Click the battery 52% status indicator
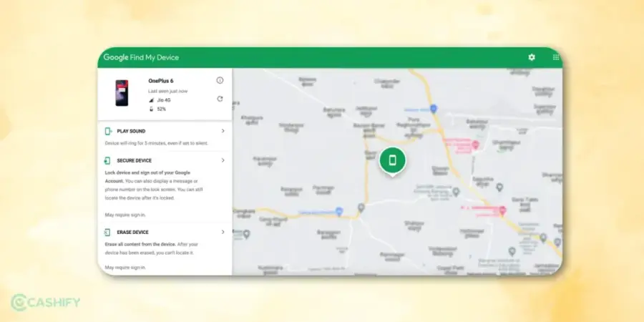The width and height of the screenshot is (644, 322). (x=157, y=109)
